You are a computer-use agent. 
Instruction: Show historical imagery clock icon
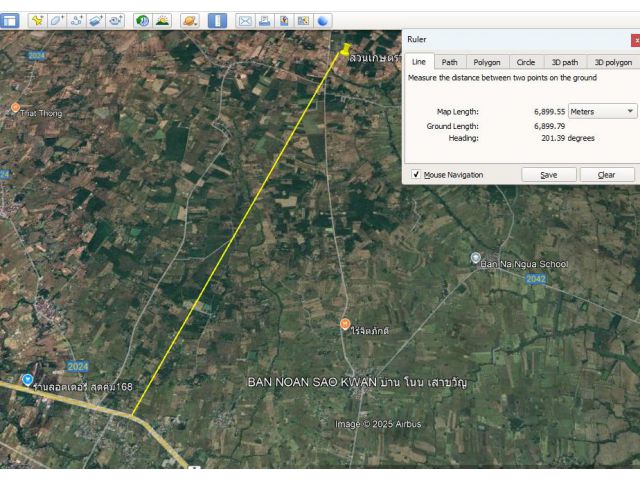click(142, 21)
